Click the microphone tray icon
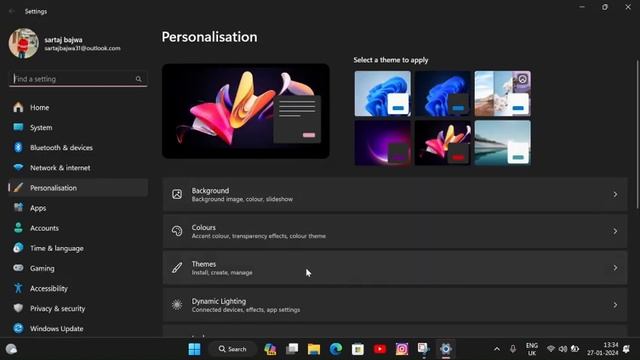Image resolution: width=640 pixels, height=360 pixels. (x=513, y=349)
